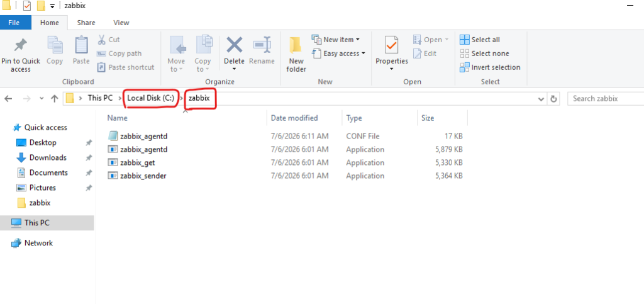Go up one folder with the up arrow
Screen dimensions: 644x304
[54, 99]
